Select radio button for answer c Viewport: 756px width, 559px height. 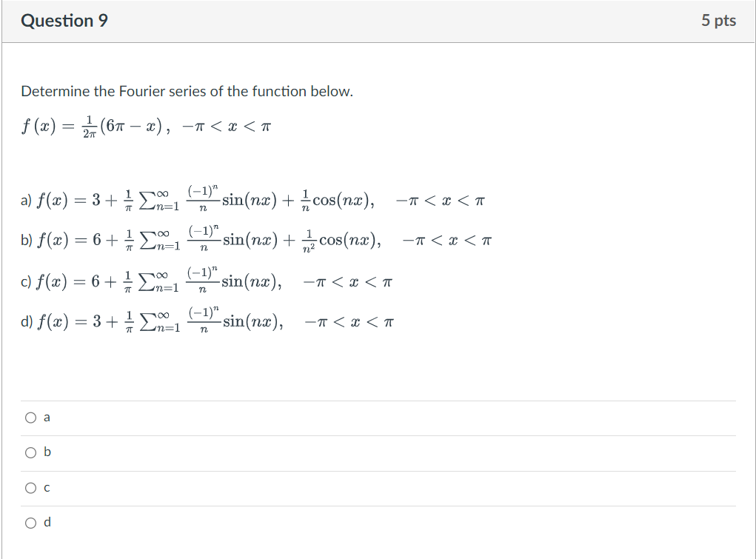[x=30, y=487]
